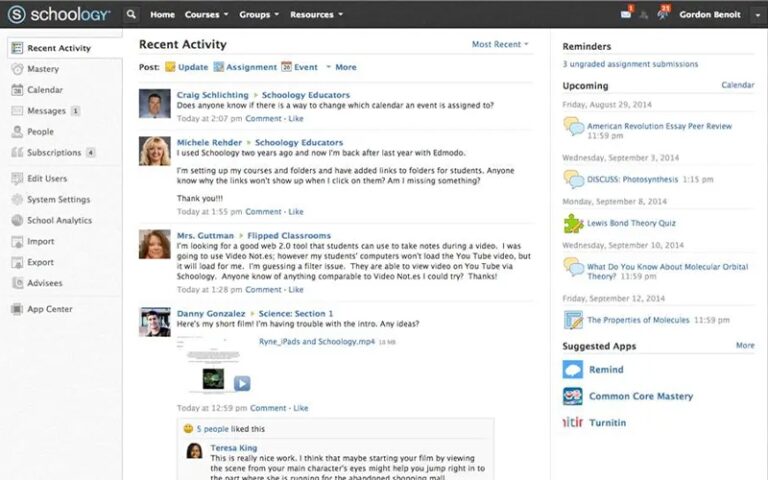The image size is (768, 480).
Task: Click the Import sidebar icon
Action: (x=17, y=241)
